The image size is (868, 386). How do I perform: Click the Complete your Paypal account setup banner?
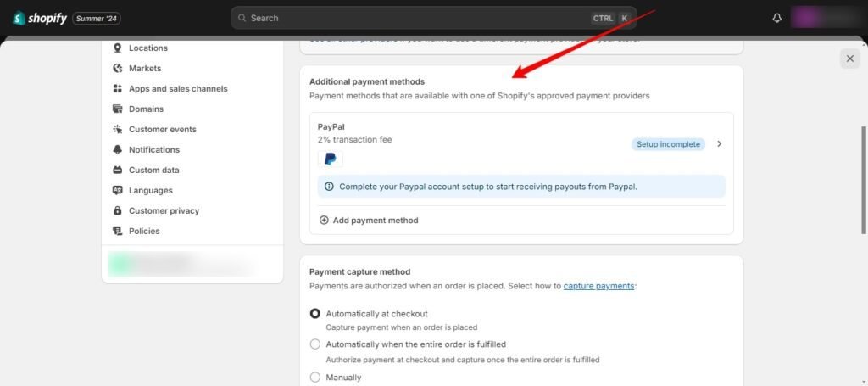[521, 187]
